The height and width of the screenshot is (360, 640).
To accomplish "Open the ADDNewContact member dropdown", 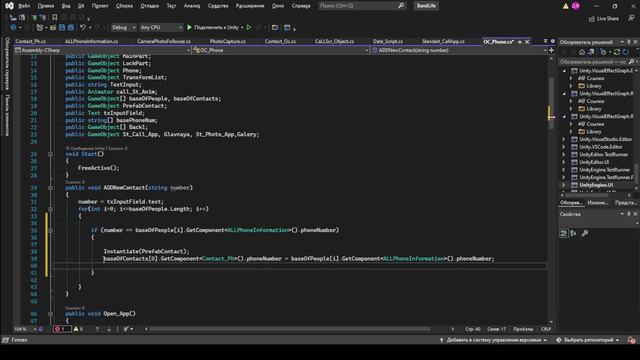I will [x=459, y=50].
